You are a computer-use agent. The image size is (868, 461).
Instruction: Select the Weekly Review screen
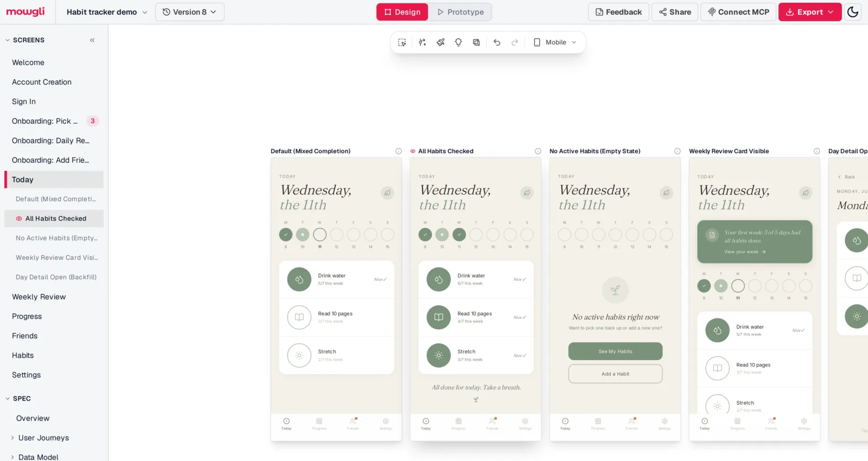point(54,297)
